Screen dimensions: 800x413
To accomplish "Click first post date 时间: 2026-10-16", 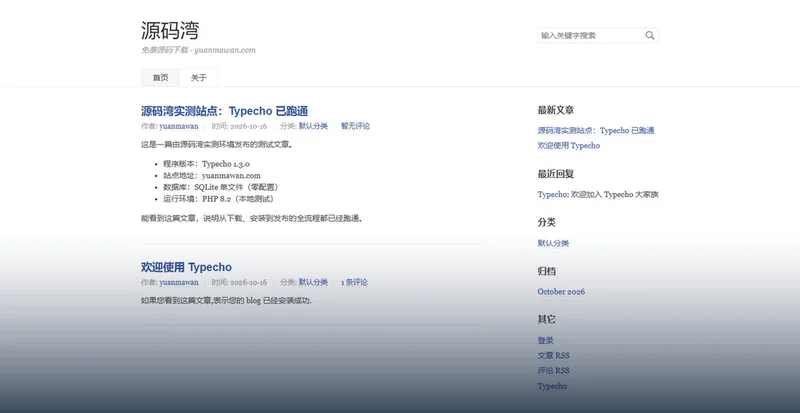I will pos(239,126).
